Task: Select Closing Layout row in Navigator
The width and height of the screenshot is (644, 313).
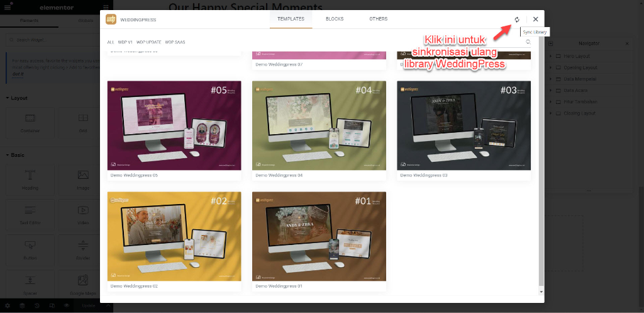Action: click(x=589, y=113)
